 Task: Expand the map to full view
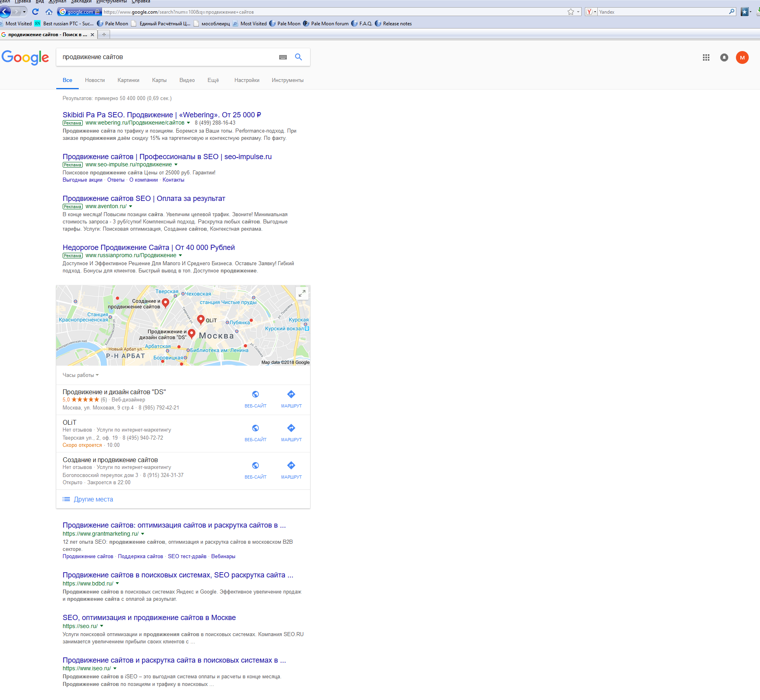(302, 293)
